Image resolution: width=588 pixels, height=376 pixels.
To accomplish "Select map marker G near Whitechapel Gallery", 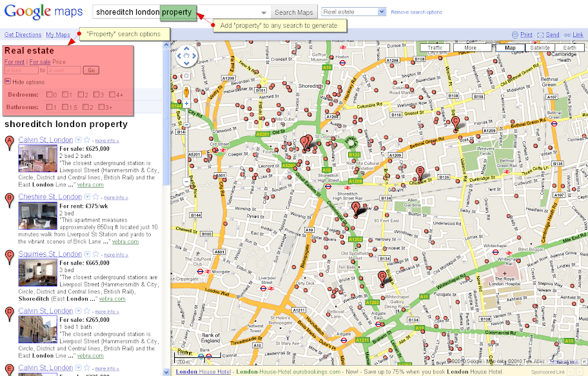I will 382,278.
